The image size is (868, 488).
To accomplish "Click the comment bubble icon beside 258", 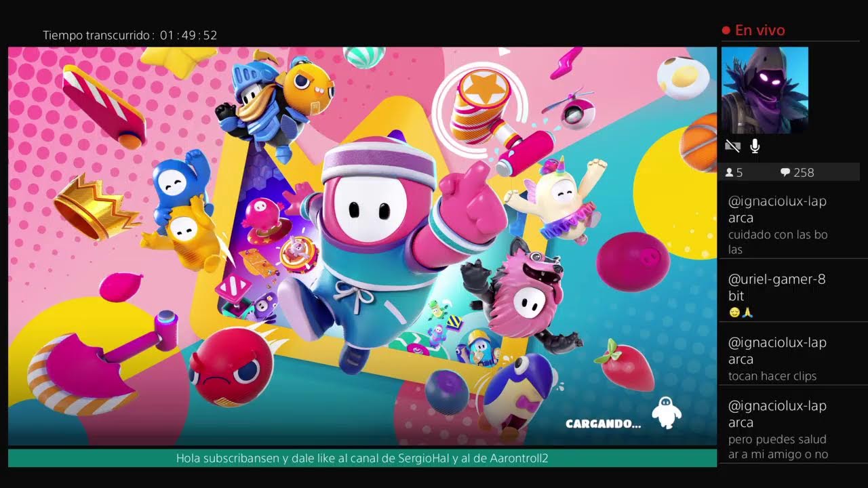I will (x=785, y=173).
